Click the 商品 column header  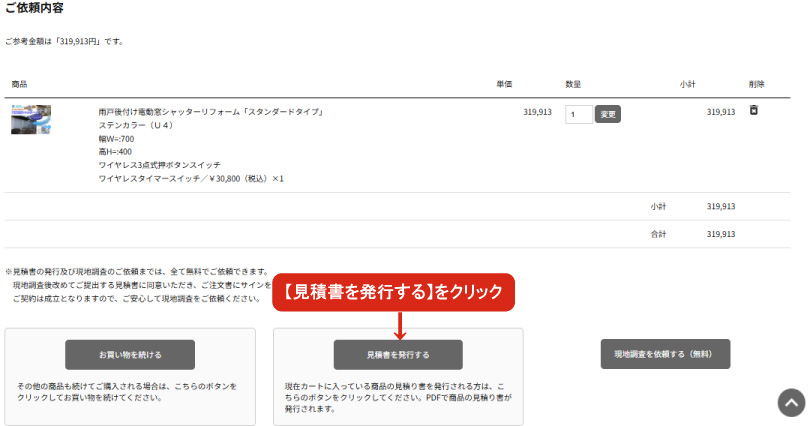pyautogui.click(x=19, y=84)
